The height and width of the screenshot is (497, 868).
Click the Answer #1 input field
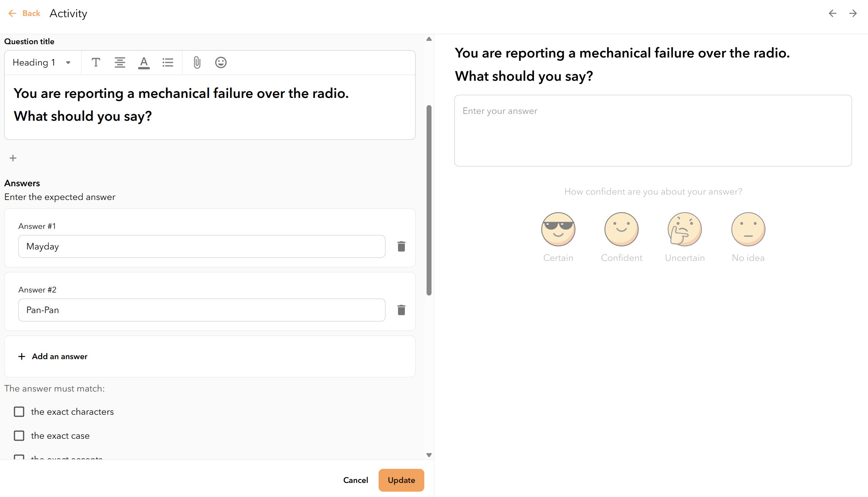pyautogui.click(x=202, y=246)
